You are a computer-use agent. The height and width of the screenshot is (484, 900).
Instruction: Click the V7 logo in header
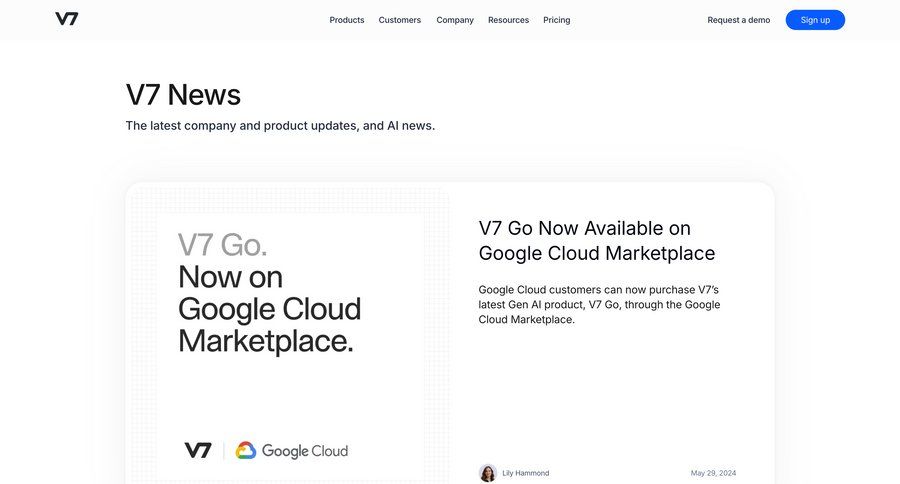[67, 19]
